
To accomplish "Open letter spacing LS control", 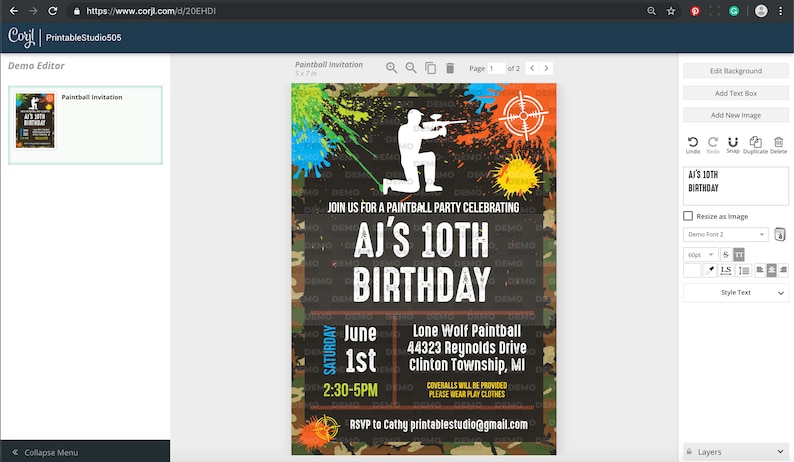I will (726, 270).
